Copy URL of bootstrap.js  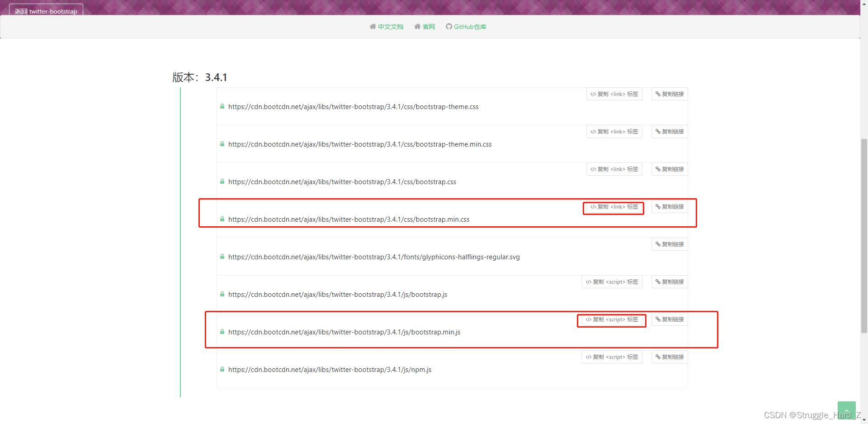coord(670,282)
